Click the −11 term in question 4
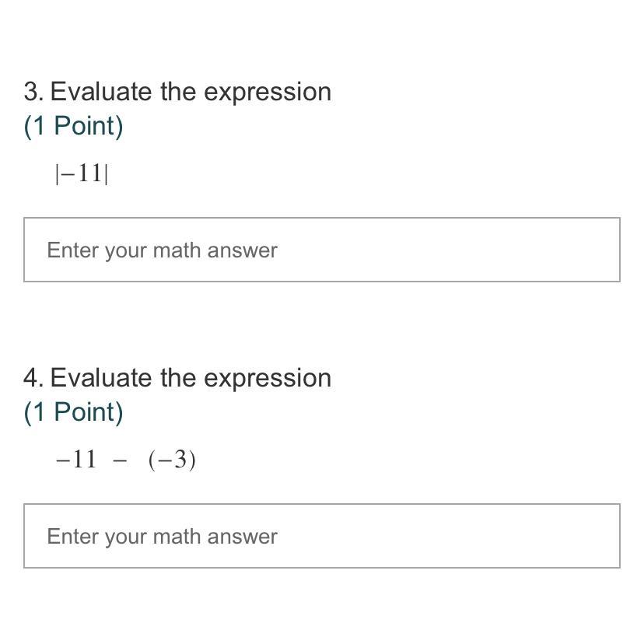644x644 pixels. 76,460
